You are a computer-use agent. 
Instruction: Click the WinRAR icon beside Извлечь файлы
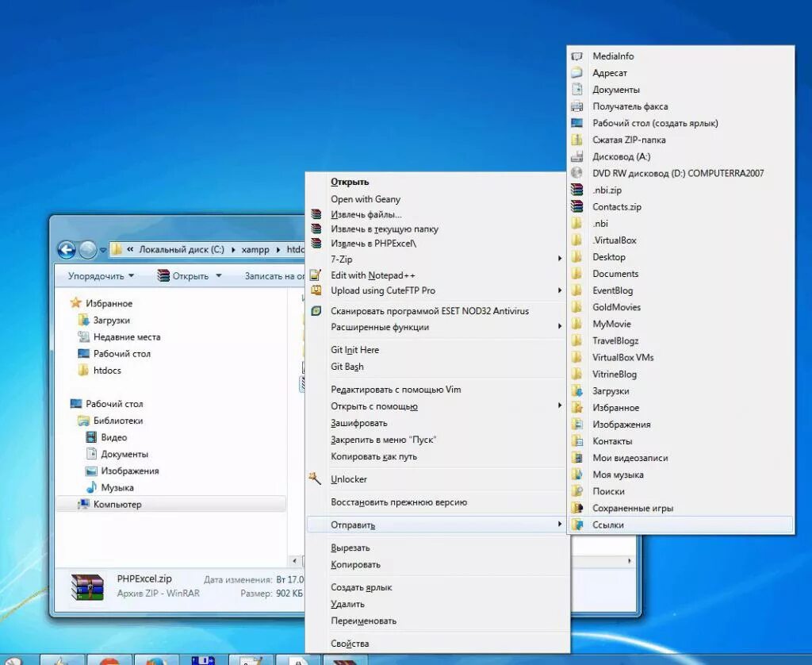point(316,214)
